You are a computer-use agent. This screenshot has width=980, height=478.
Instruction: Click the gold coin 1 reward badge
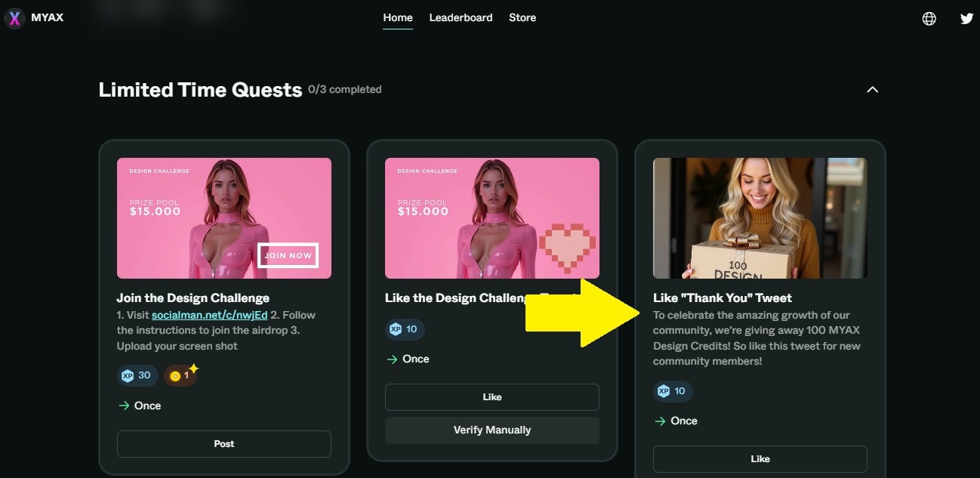pyautogui.click(x=180, y=375)
